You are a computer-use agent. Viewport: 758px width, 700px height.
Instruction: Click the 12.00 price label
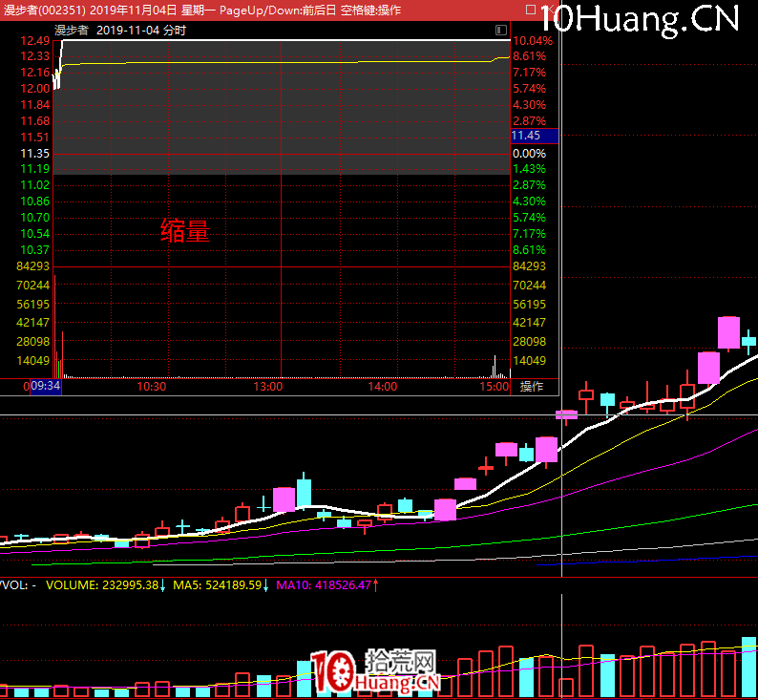[34, 89]
